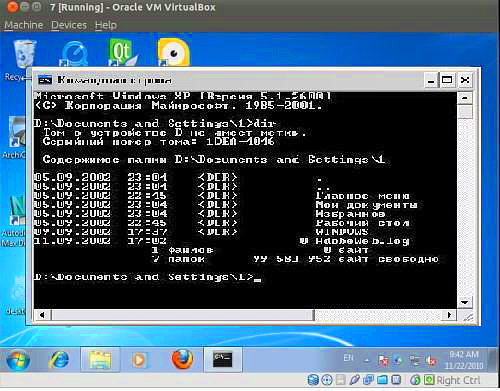Click the 'Мои документы' directory entry

[366, 205]
